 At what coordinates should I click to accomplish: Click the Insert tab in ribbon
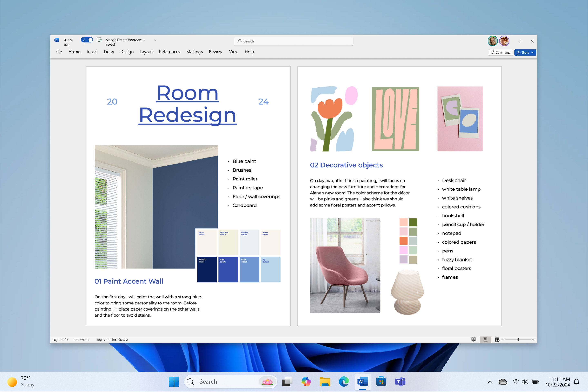click(92, 52)
